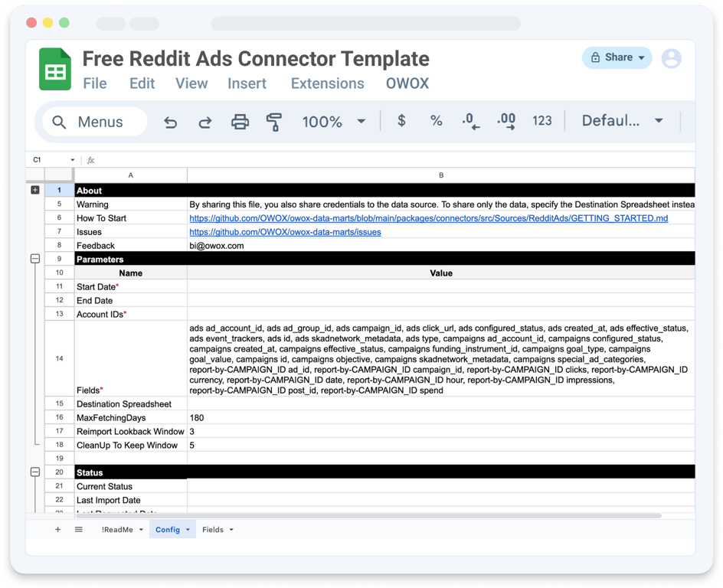Click the horizontal scrollbar
Viewport: 723px width, 588px height.
coord(368,516)
